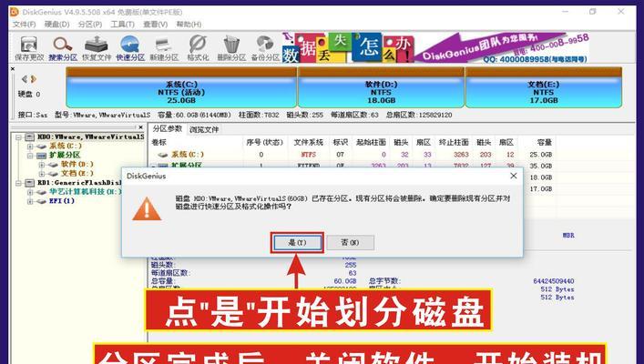Close the disk map panel with small x

pos(13,69)
